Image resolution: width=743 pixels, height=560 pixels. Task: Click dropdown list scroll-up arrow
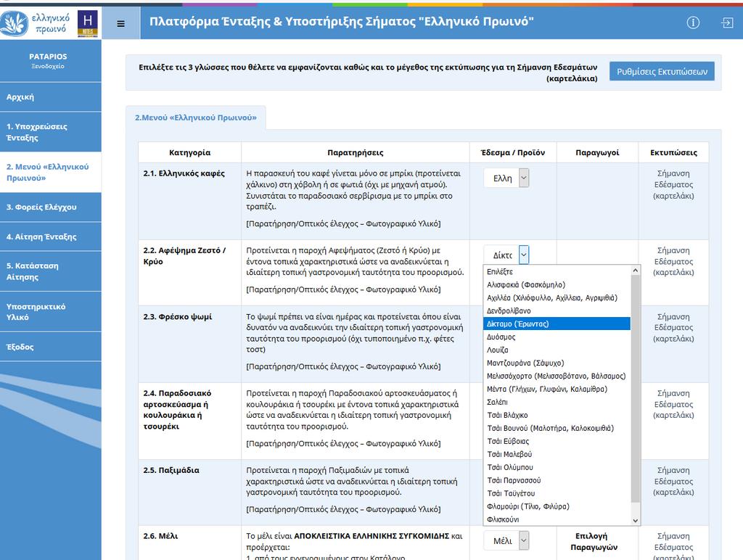[x=636, y=270]
